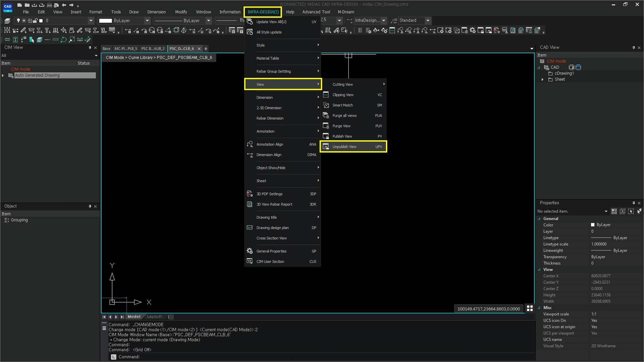Select Smart Match menu item

point(353,105)
